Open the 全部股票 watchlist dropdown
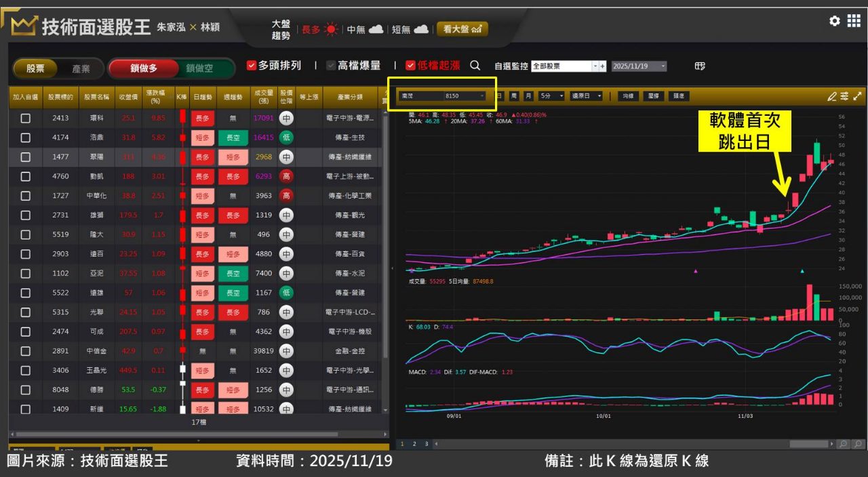868x477 pixels. click(x=595, y=66)
